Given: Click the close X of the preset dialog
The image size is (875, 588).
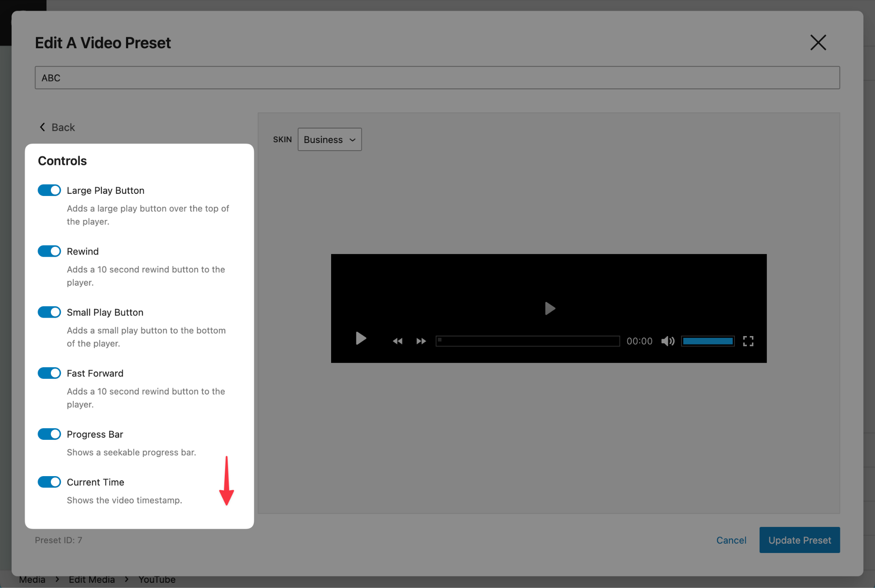Looking at the screenshot, I should [x=817, y=42].
